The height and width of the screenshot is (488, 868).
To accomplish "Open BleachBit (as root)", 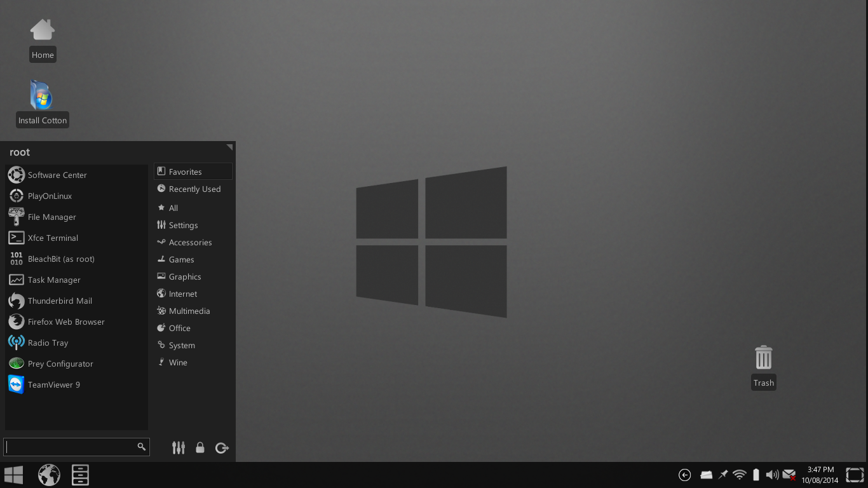I will 76,259.
